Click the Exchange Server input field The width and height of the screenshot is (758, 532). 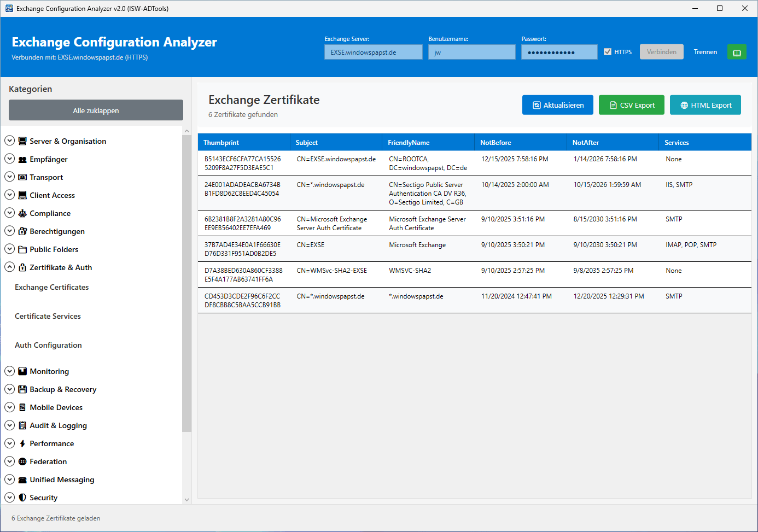373,52
